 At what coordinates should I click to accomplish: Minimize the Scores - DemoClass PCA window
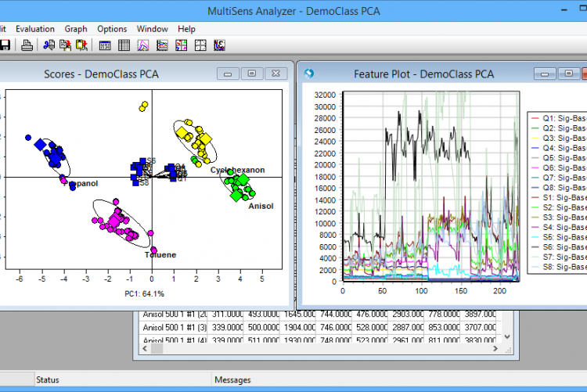(x=228, y=74)
